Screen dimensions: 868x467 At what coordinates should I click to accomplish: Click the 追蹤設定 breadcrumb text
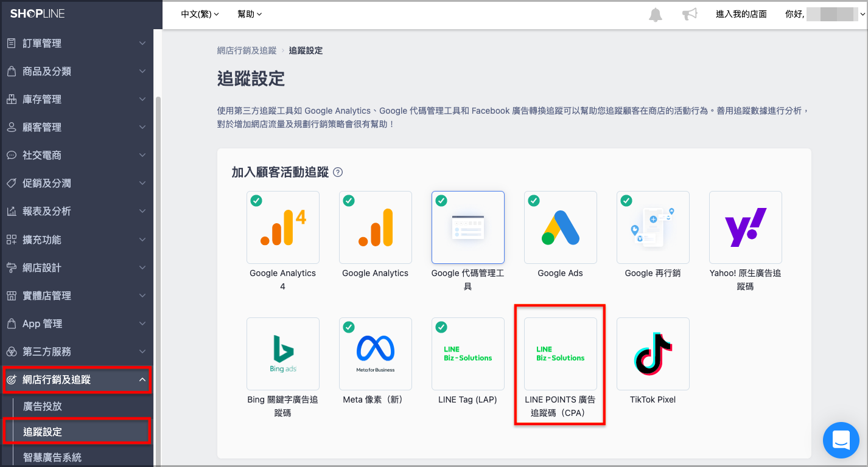(x=306, y=50)
